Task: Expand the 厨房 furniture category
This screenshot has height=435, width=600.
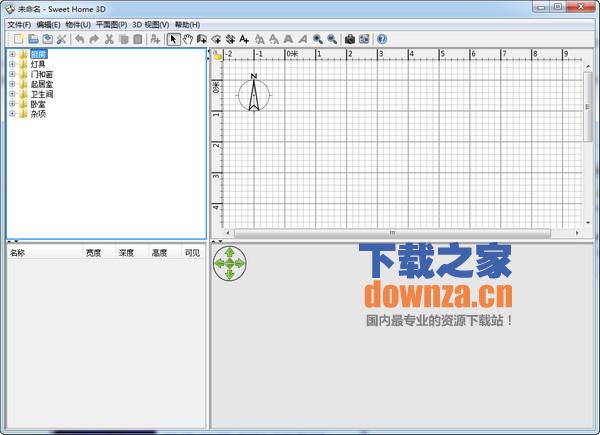Action: (x=12, y=54)
